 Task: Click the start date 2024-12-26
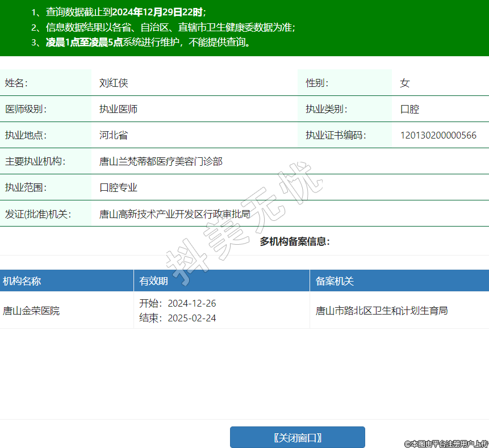click(x=191, y=303)
